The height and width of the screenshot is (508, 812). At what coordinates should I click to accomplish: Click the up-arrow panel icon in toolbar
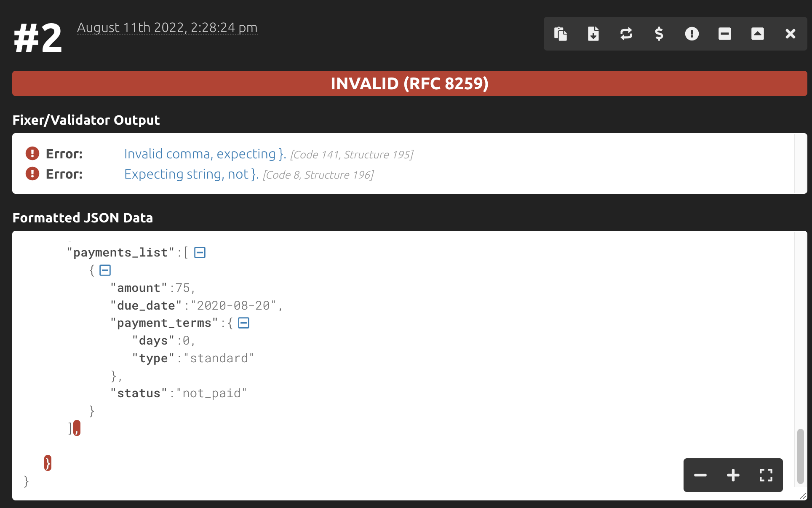click(758, 34)
